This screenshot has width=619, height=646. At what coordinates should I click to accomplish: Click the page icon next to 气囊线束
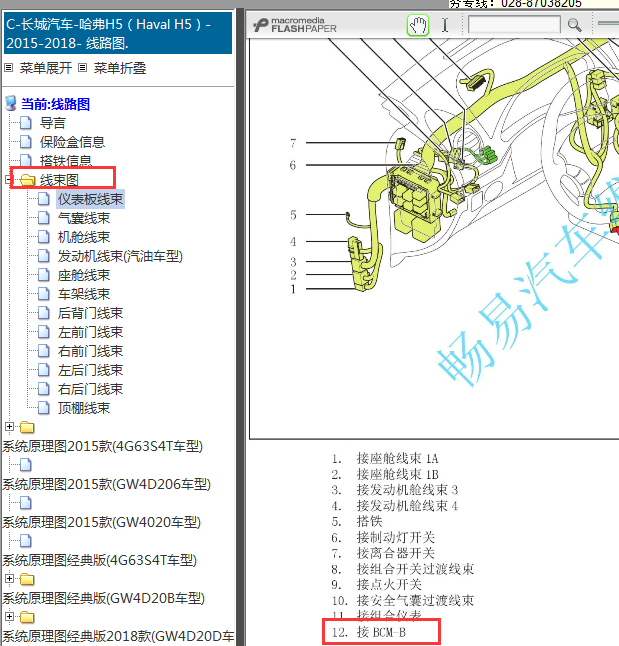(x=44, y=218)
